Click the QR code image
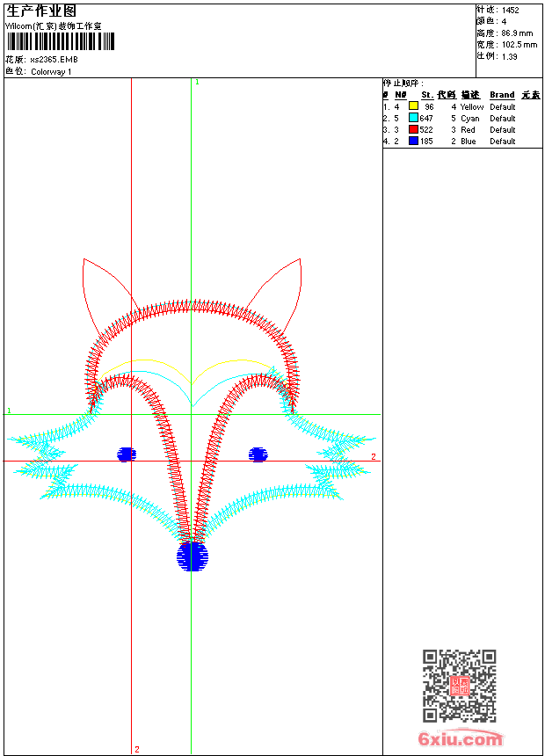This screenshot has height=756, width=545. tap(460, 686)
